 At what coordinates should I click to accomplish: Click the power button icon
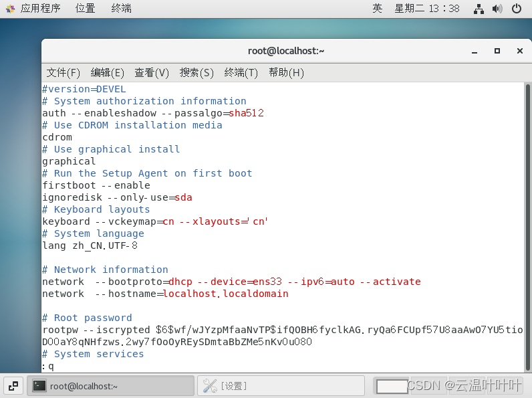click(x=517, y=9)
